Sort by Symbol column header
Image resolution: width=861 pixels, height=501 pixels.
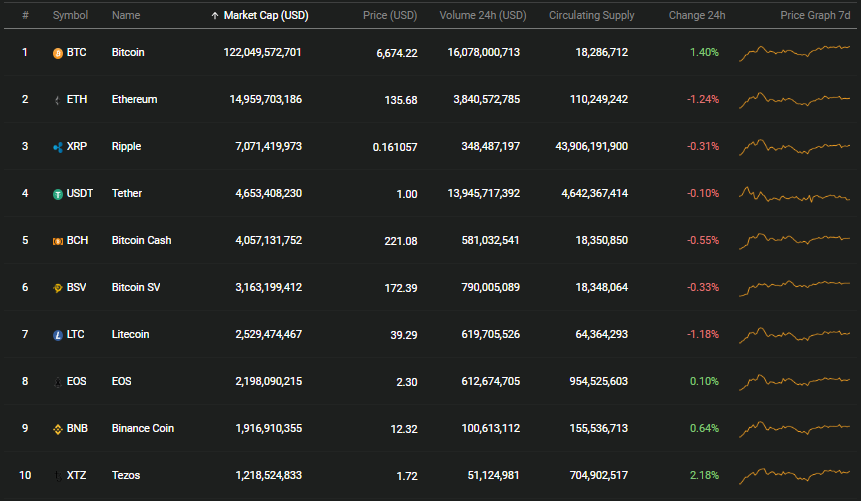pyautogui.click(x=70, y=15)
